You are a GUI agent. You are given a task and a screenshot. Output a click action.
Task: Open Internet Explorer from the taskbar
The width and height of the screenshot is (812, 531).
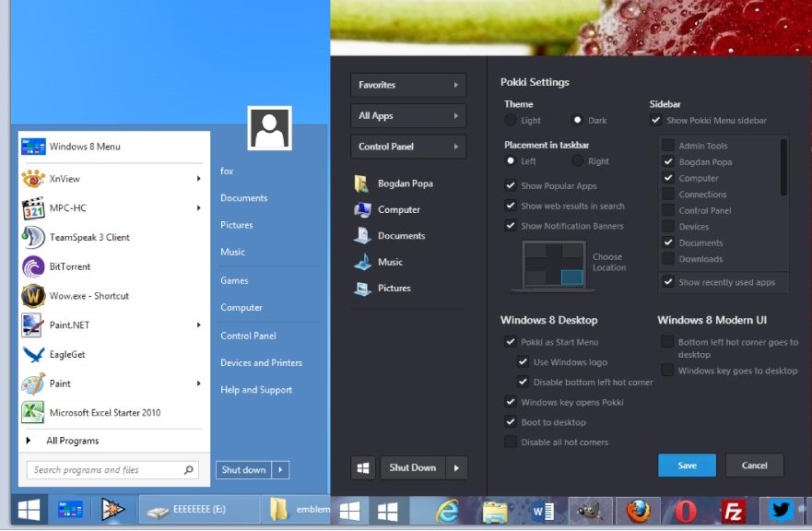[446, 512]
